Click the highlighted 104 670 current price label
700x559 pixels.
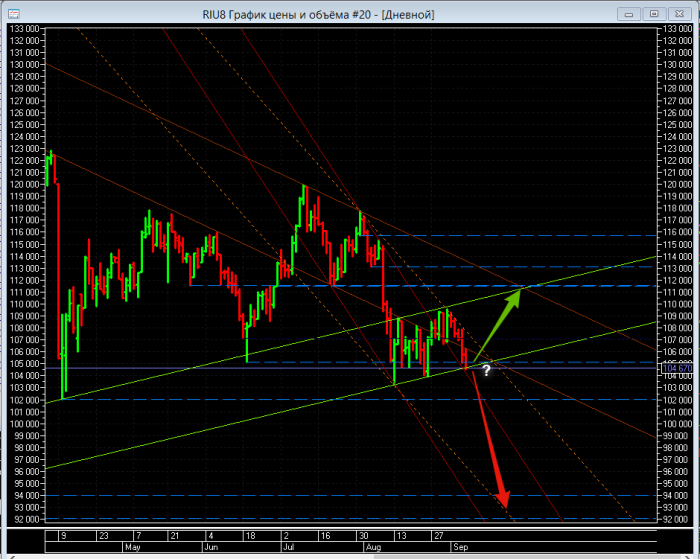pyautogui.click(x=675, y=369)
